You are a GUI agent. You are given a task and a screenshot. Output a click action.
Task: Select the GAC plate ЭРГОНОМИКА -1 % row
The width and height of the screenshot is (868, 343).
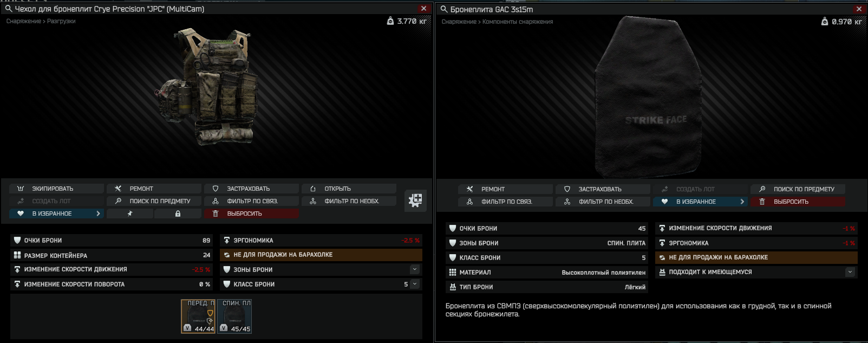756,243
